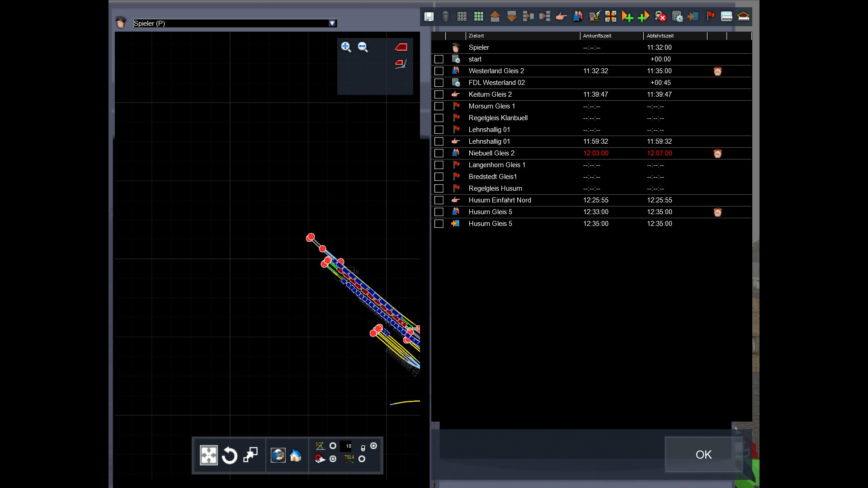This screenshot has width=868, height=488.
Task: Tick the Keitum Gleis 2 checkbox
Action: (x=439, y=94)
